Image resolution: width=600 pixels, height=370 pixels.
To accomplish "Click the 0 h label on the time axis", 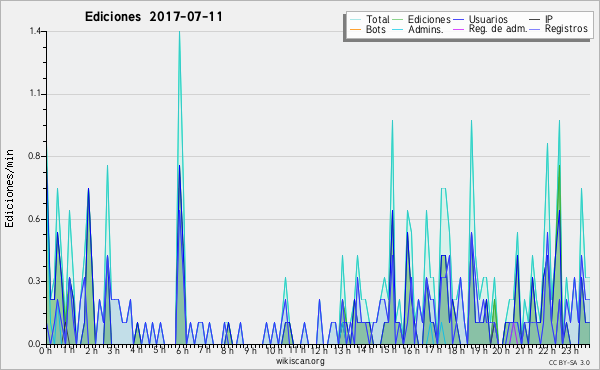I will pyautogui.click(x=45, y=350).
